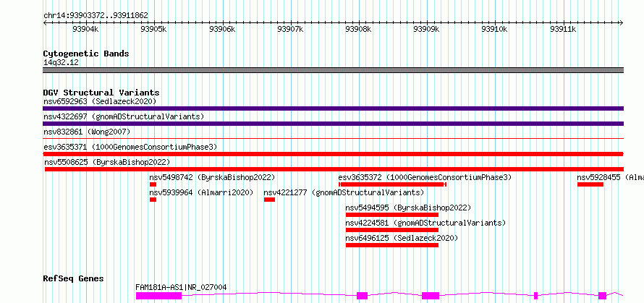Screen dimensions: 644x303
Task: Click the chr14:93903372..93911862 coordinate label
Action: tap(96, 16)
